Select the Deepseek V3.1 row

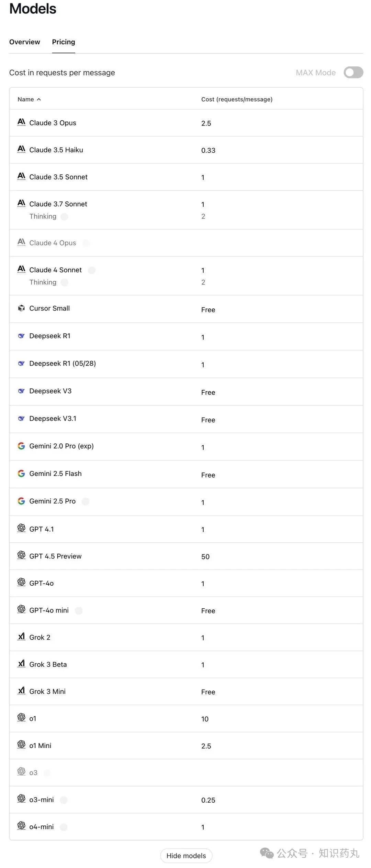(x=186, y=419)
